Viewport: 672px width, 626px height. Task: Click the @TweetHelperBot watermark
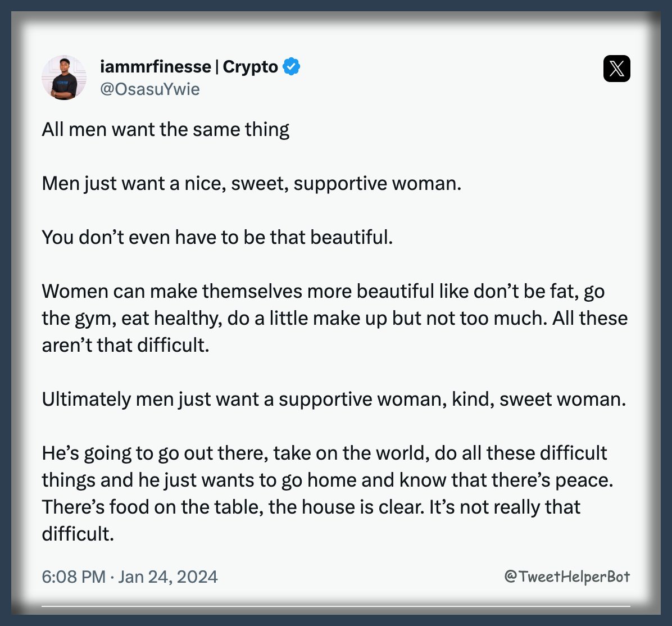(566, 577)
